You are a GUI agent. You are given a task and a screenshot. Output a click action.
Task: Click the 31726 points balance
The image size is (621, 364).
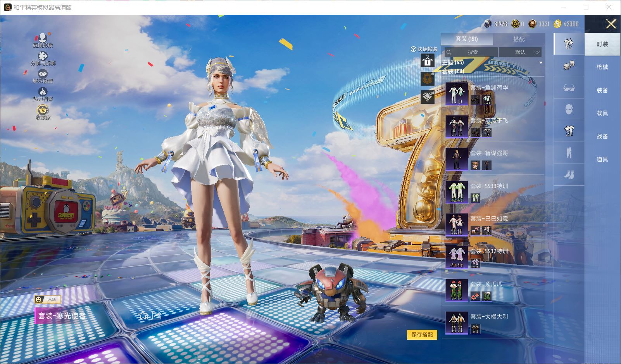point(500,24)
